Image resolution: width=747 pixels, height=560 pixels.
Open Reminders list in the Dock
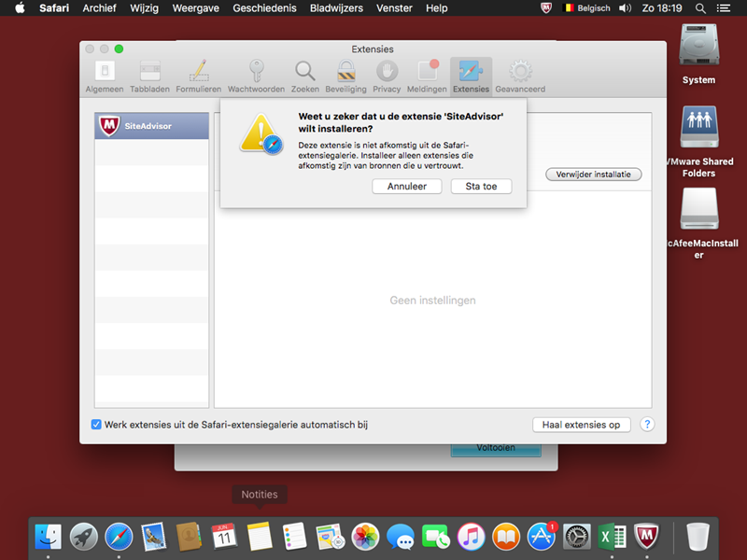(x=294, y=537)
